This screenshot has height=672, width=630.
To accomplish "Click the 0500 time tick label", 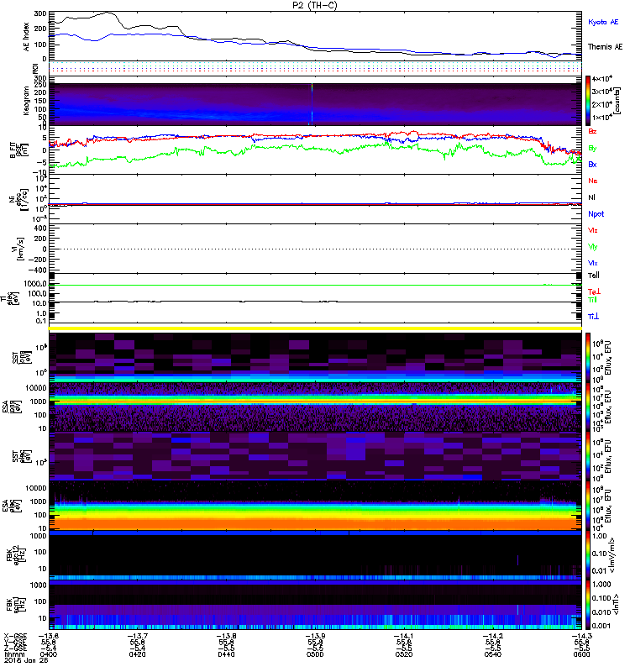I will (315, 654).
